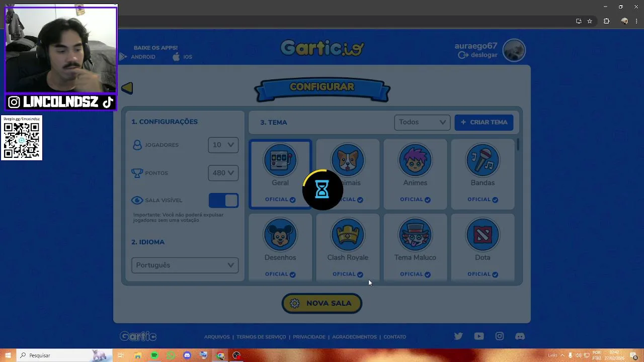Click the Gartic.io logo at top

click(322, 48)
